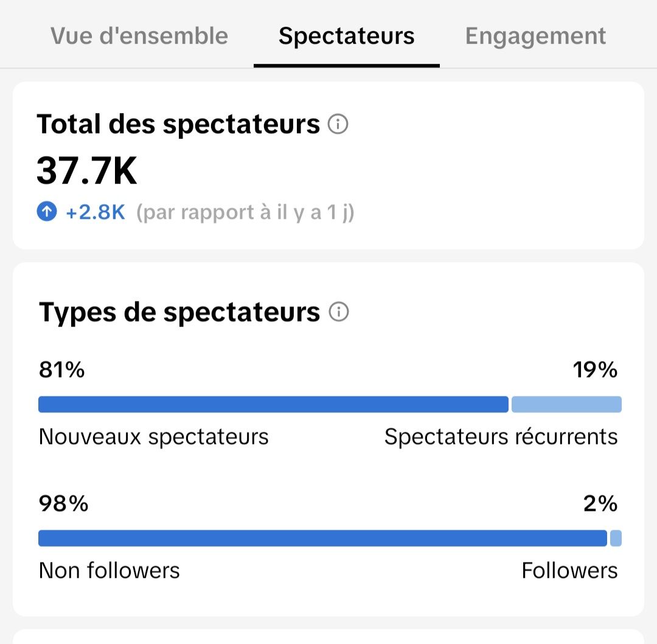Click the light blue Spectateurs récurrents bar
The image size is (657, 644).
(x=566, y=404)
